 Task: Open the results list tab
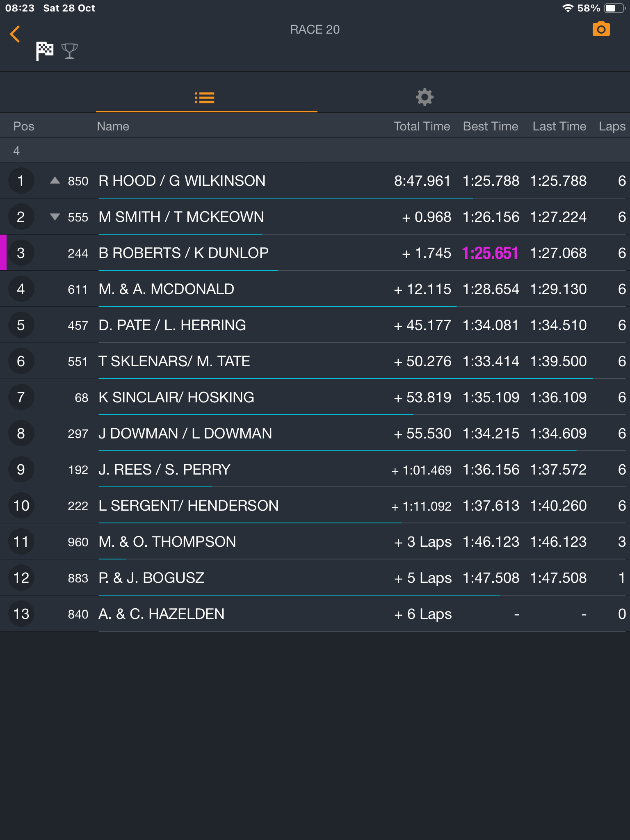[205, 98]
